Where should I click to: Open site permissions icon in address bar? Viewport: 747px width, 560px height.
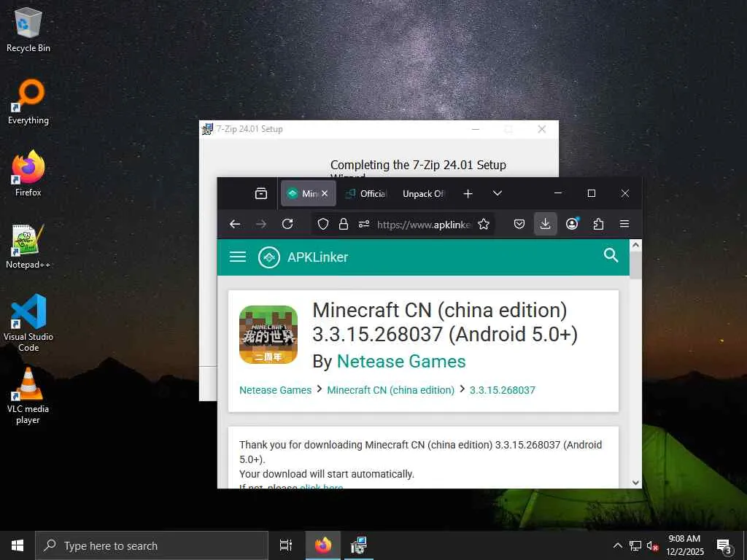364,224
